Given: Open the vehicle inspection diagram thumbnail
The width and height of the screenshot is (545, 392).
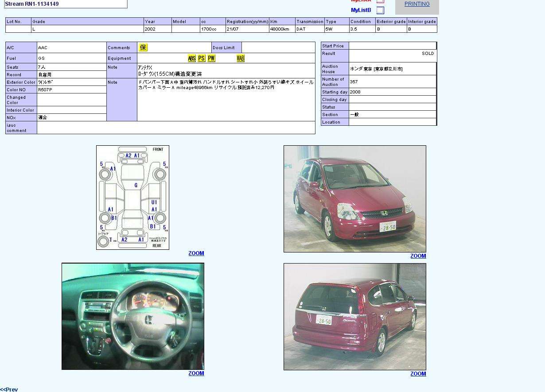Looking at the screenshot, I should click(133, 198).
